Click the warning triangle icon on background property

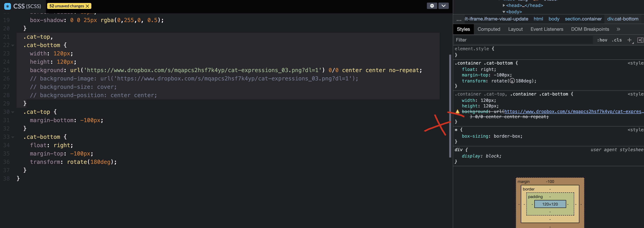[458, 112]
